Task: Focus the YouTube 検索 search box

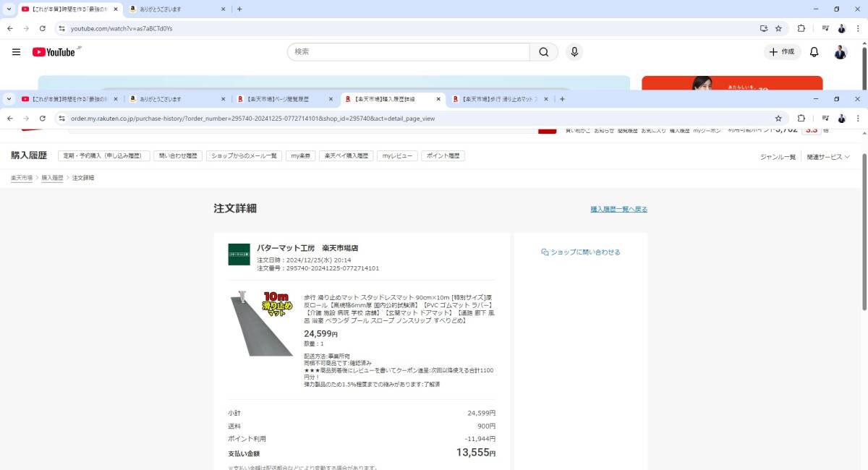Action: click(409, 52)
